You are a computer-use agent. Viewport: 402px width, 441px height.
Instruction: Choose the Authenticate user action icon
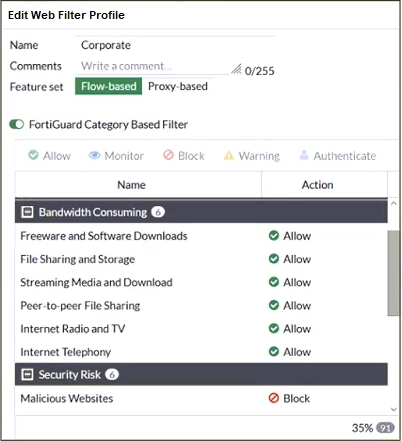pyautogui.click(x=304, y=155)
